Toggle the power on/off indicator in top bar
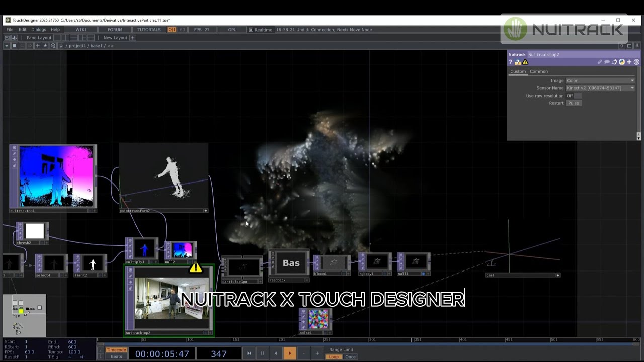The image size is (644, 362). point(172,30)
